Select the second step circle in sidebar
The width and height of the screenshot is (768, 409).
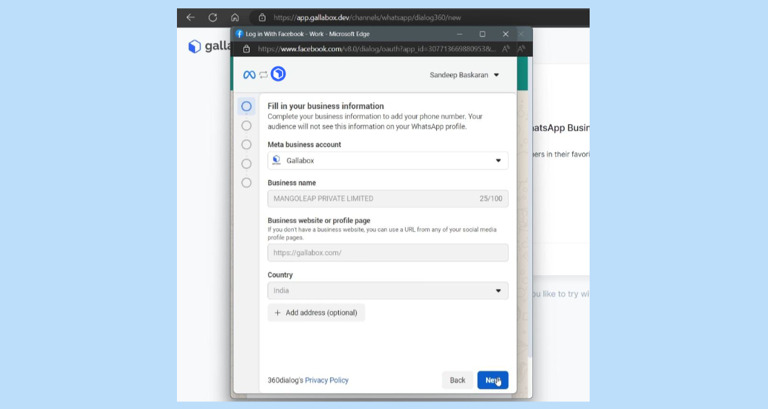coord(247,126)
